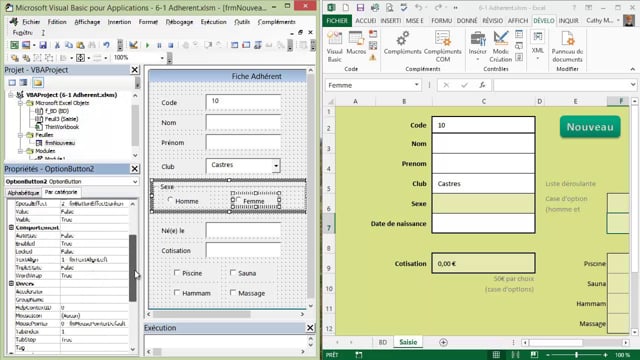Click the Pause (break) icon in VBA toolbar
This screenshot has width=640, height=360.
(159, 45)
